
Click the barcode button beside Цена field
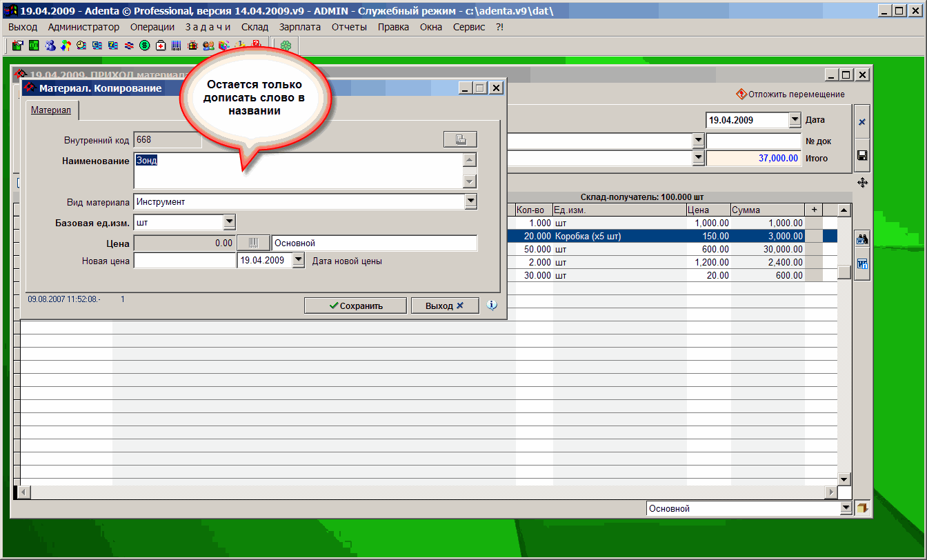point(254,243)
